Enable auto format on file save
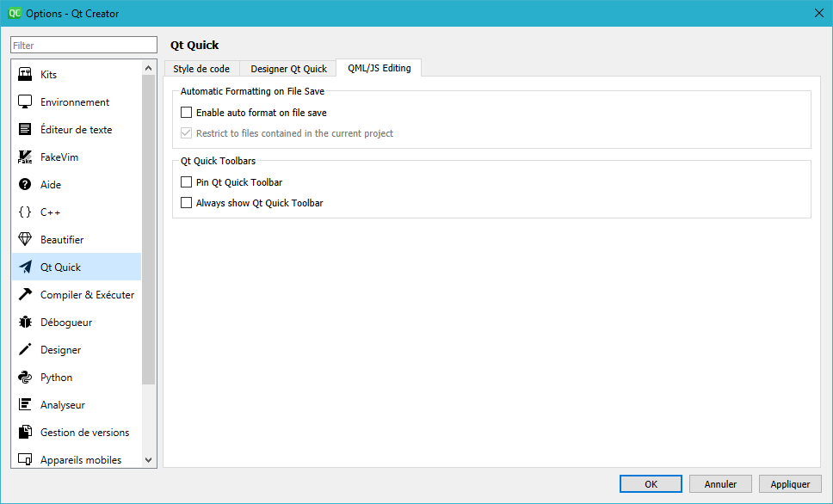This screenshot has height=504, width=833. 186,113
